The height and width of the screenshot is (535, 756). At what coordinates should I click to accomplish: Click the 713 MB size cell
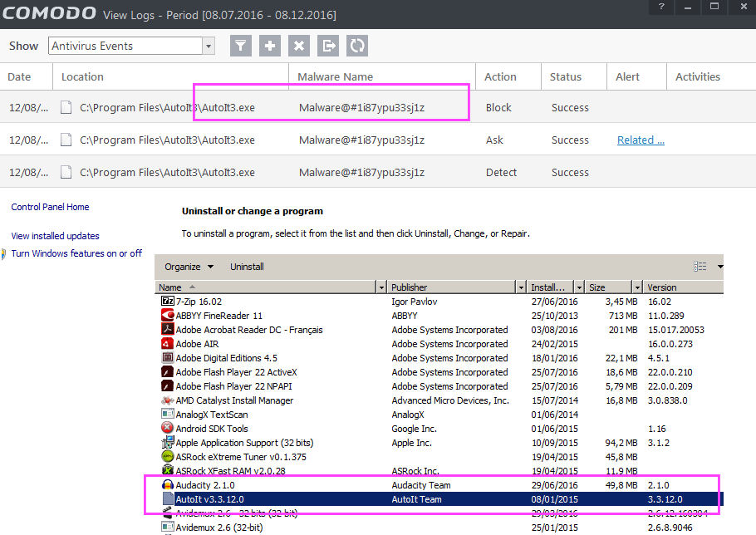(623, 316)
